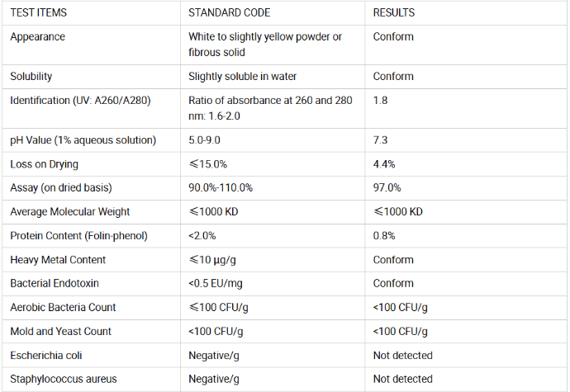This screenshot has width=570, height=392.
Task: Select the Loss on Drying cell
Action: tap(44, 164)
